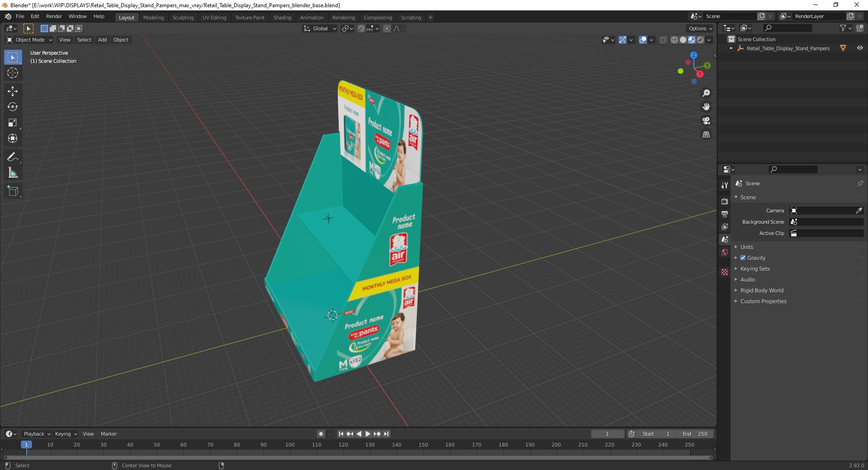Toggle X-ray mode
This screenshot has height=470, width=868.
coord(663,40)
